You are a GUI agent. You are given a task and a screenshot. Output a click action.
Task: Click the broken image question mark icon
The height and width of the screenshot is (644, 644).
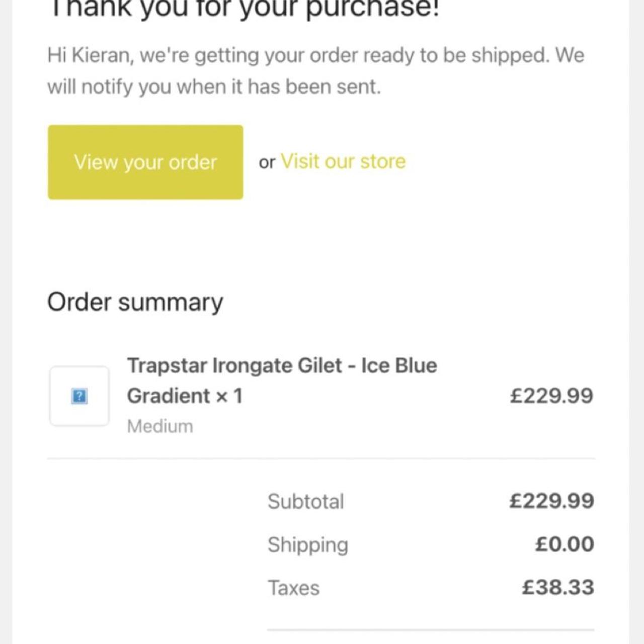(x=79, y=396)
